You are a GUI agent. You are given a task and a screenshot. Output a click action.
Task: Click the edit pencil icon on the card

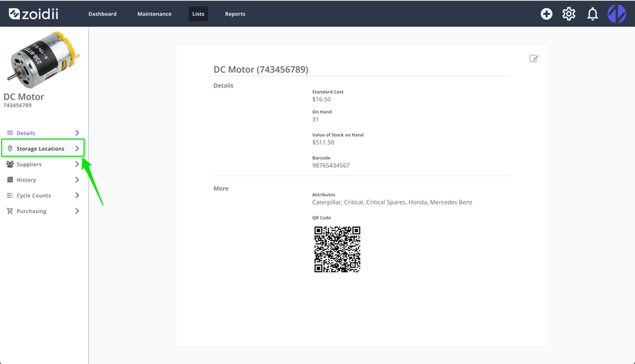(534, 59)
